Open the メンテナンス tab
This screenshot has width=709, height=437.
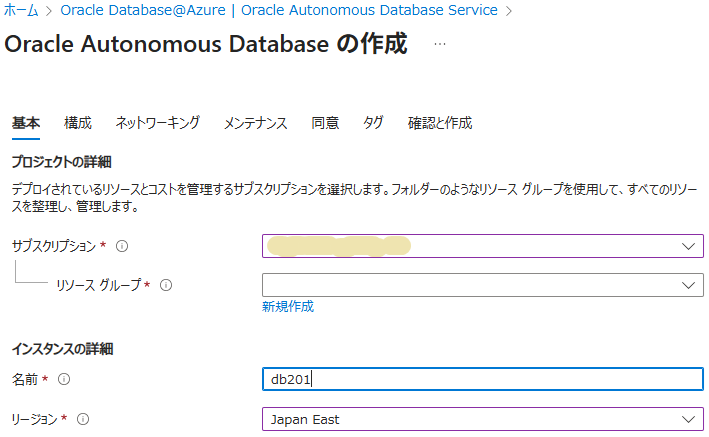(255, 123)
